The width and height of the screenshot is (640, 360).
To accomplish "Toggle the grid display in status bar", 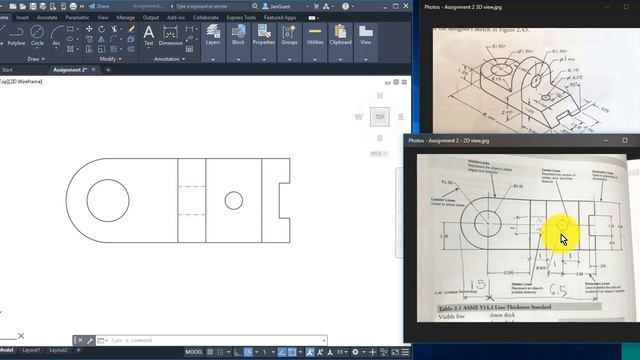I will click(x=210, y=352).
